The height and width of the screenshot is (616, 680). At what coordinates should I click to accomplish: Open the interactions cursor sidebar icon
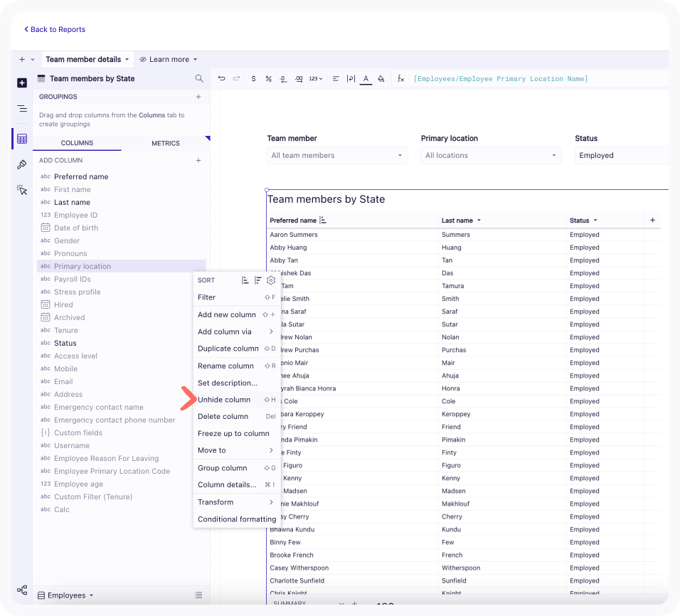(x=22, y=190)
